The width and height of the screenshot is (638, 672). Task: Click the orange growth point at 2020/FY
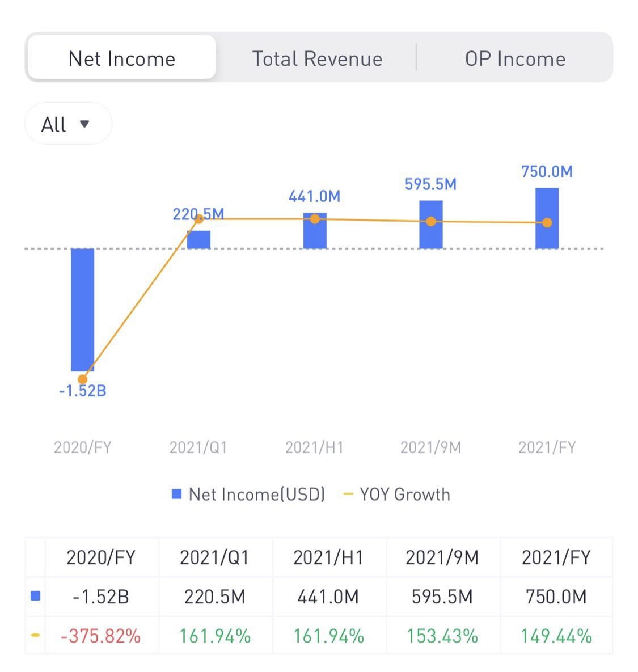point(83,379)
